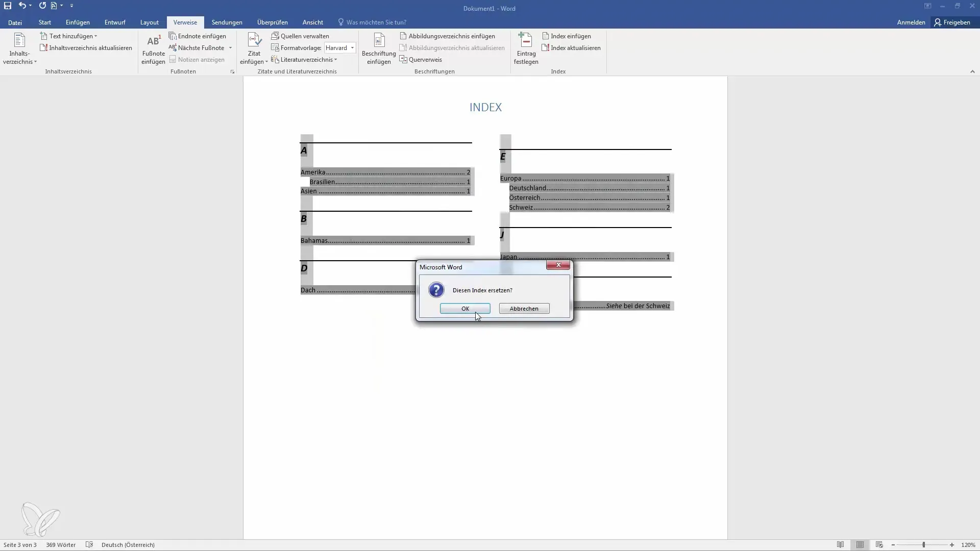Open the Inhaltsverzeichnis gallery button
The height and width of the screenshot is (551, 980).
point(20,49)
